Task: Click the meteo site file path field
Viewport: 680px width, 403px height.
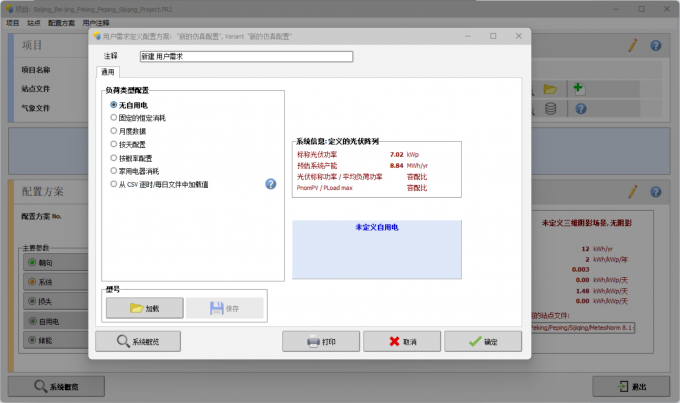Action: (583, 328)
